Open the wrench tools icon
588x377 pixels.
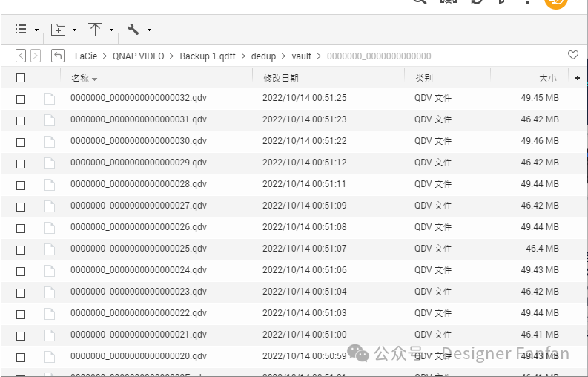133,30
